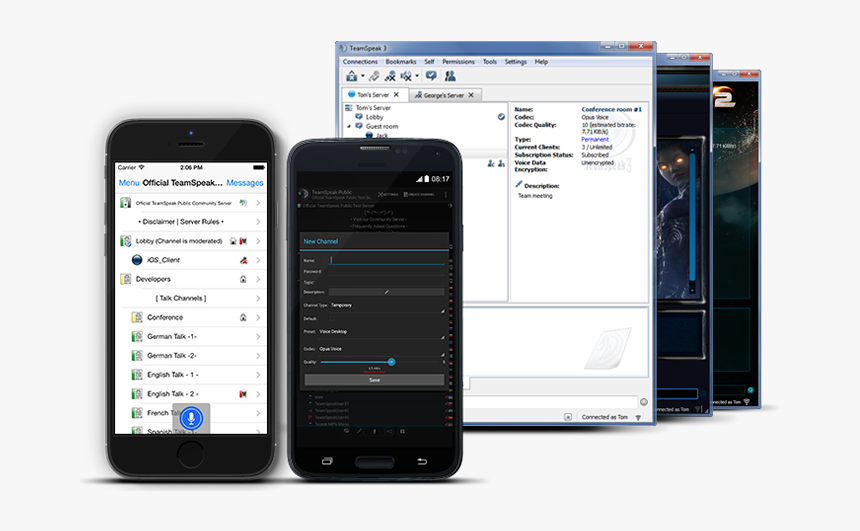
Task: Open the Self menu
Action: (x=429, y=62)
